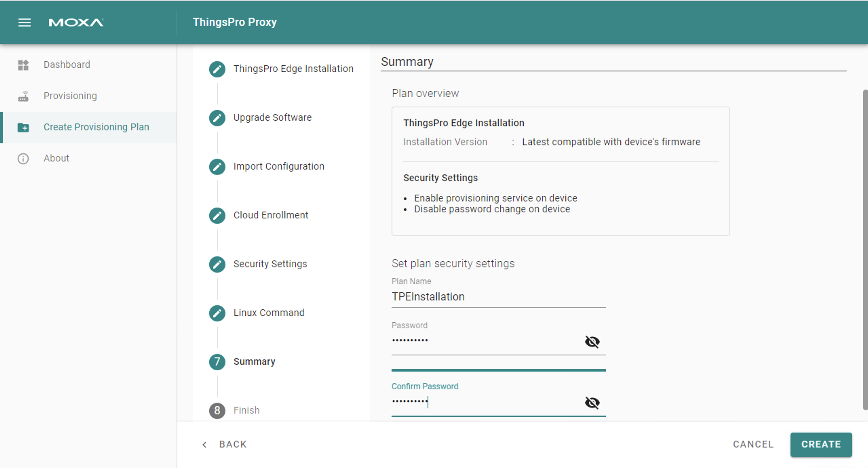Viewport: 868px width, 468px height.
Task: Click 'Enable provisioning service on device' item
Action: click(x=495, y=198)
